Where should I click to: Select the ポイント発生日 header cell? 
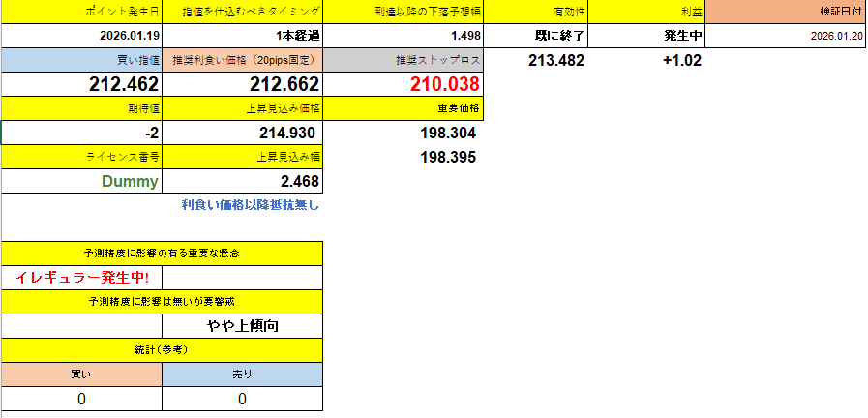point(82,12)
